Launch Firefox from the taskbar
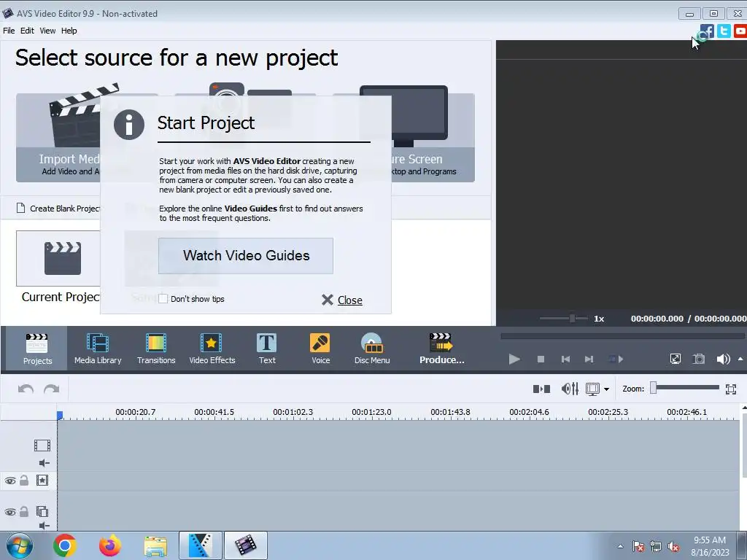The height and width of the screenshot is (560, 747). pyautogui.click(x=110, y=545)
